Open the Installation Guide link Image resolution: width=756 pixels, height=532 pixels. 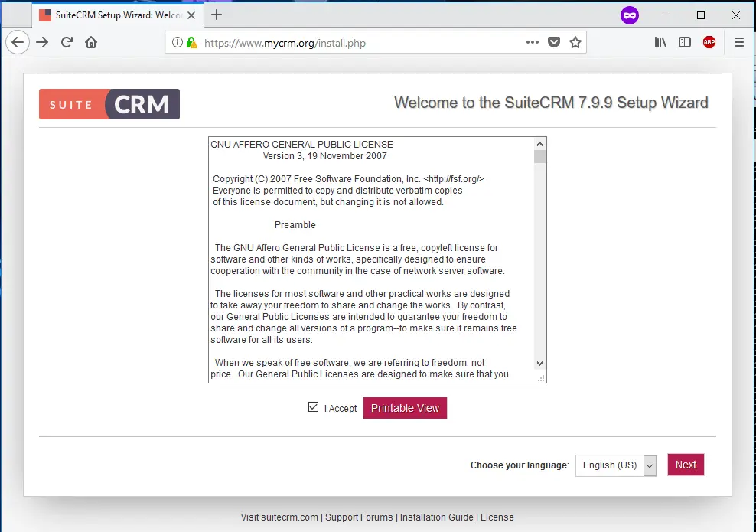click(437, 517)
